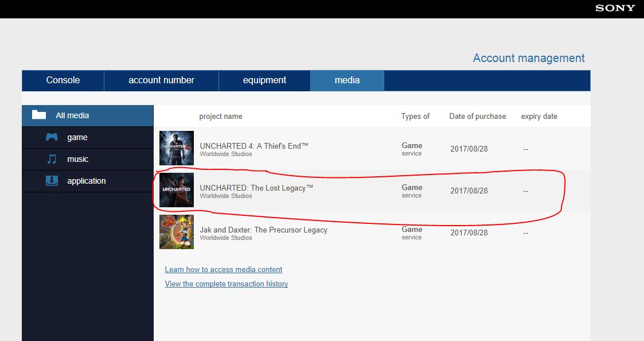Screen dimensions: 644x341
Task: Click purchase date 2017/08/28 for Lost Legacy
Action: (469, 191)
